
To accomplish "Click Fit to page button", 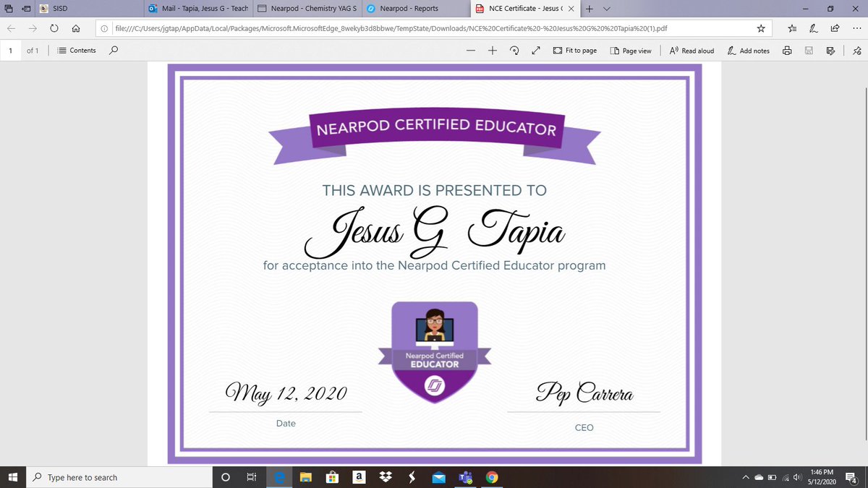I will click(x=575, y=51).
